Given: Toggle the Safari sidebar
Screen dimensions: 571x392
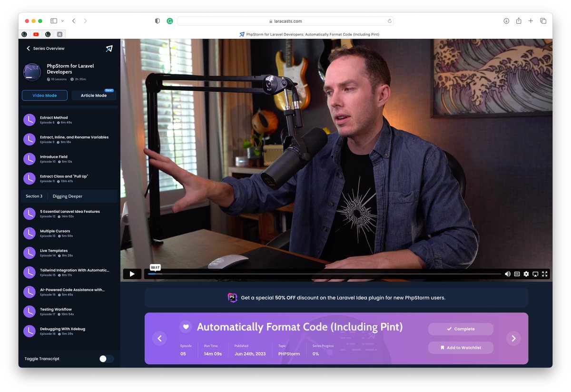Looking at the screenshot, I should click(54, 21).
